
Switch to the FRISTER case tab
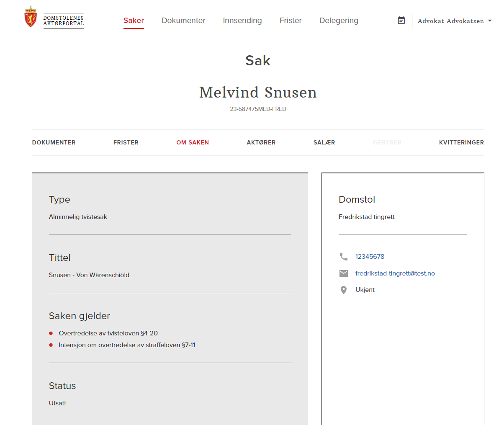click(126, 142)
